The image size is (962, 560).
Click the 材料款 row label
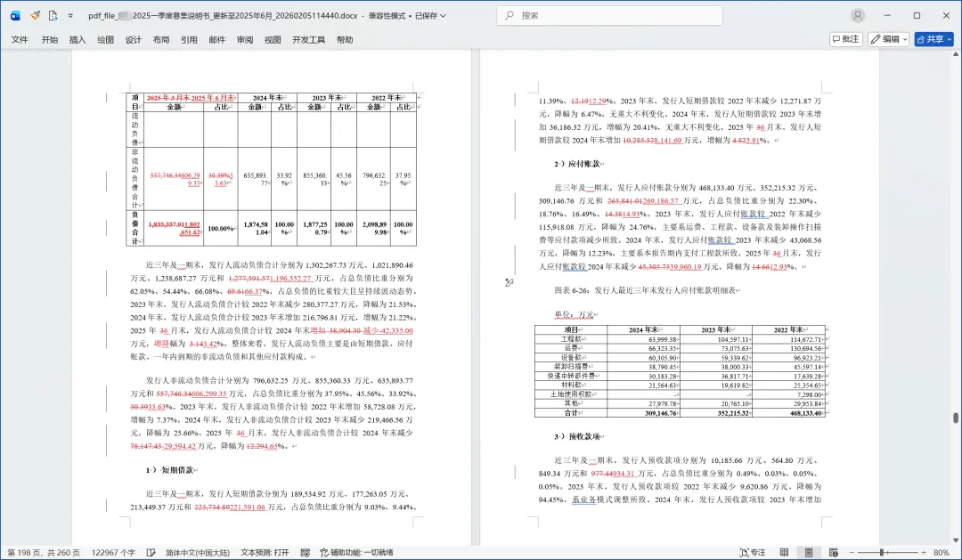pos(571,386)
